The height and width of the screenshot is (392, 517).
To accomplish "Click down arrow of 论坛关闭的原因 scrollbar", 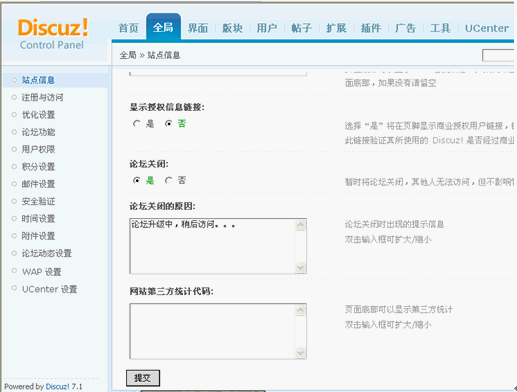I will click(301, 268).
